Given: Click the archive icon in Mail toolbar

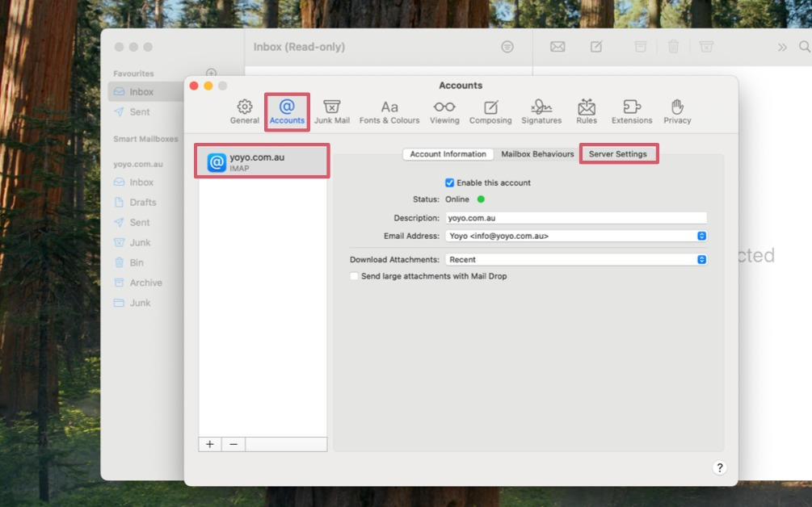Looking at the screenshot, I should coord(641,47).
